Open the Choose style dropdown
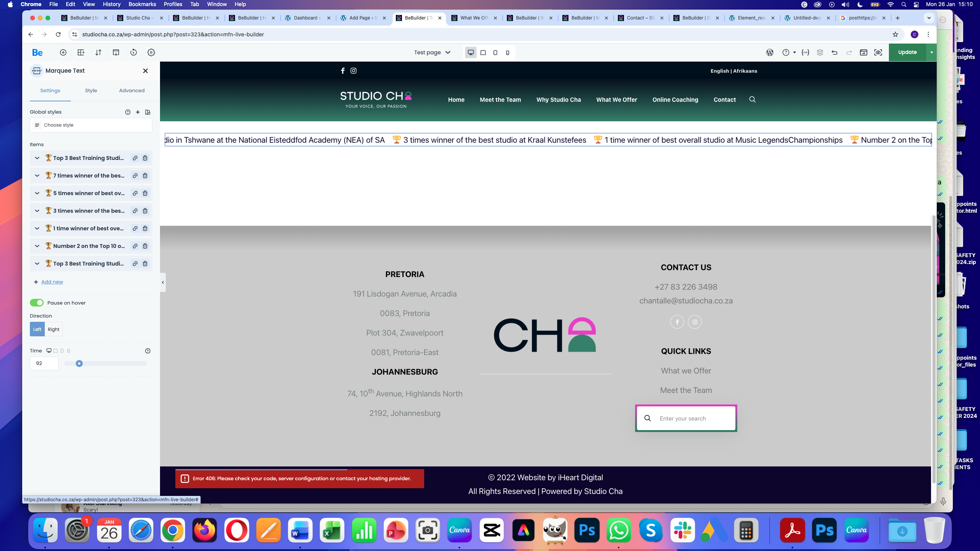The image size is (980, 551). pos(91,125)
